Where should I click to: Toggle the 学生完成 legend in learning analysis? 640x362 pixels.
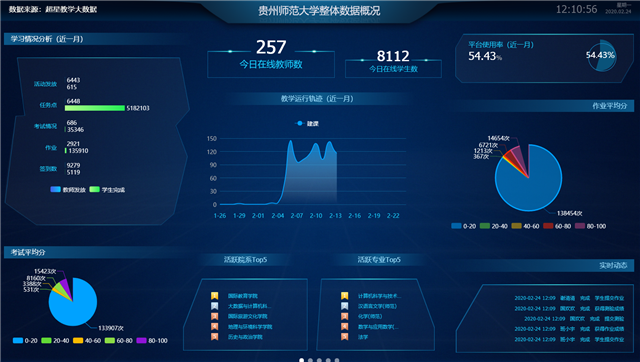pos(107,189)
